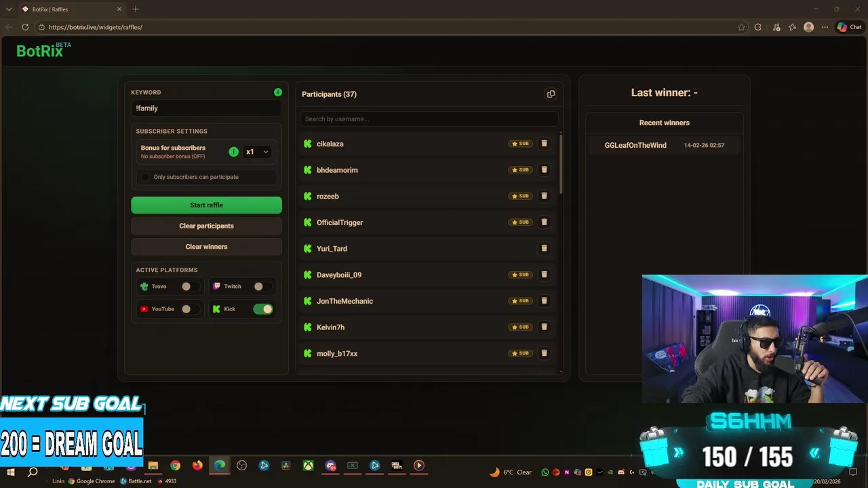Open the subscriber bonus x1 dropdown
The height and width of the screenshot is (488, 868).
(257, 152)
